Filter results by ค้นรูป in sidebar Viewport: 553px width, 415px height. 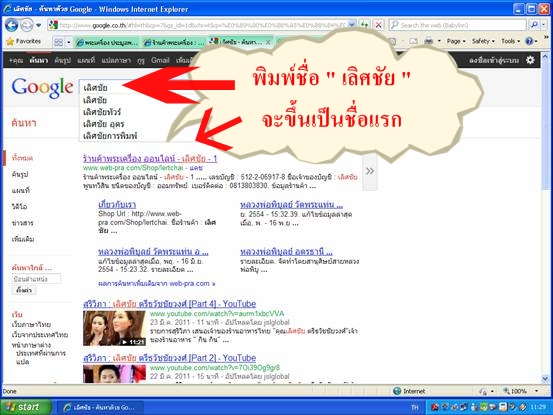point(20,174)
